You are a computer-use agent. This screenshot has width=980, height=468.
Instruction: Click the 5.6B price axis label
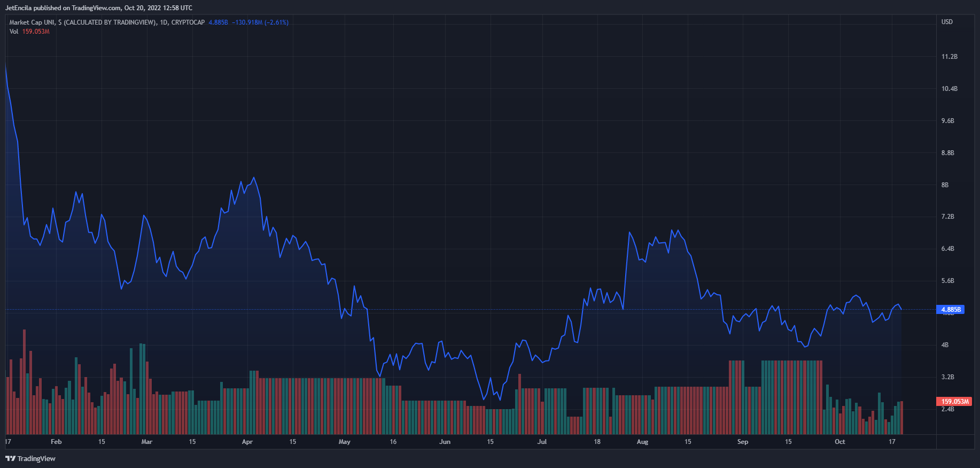click(x=947, y=281)
